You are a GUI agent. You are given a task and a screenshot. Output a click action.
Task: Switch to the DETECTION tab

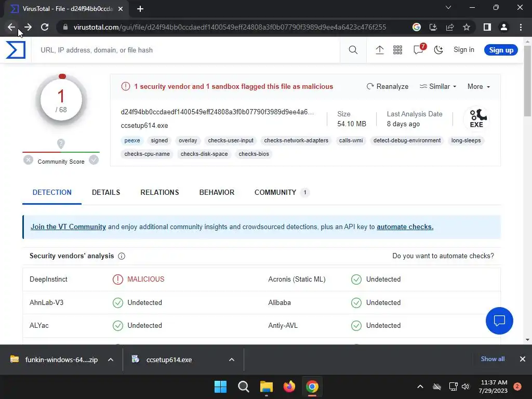pos(52,192)
